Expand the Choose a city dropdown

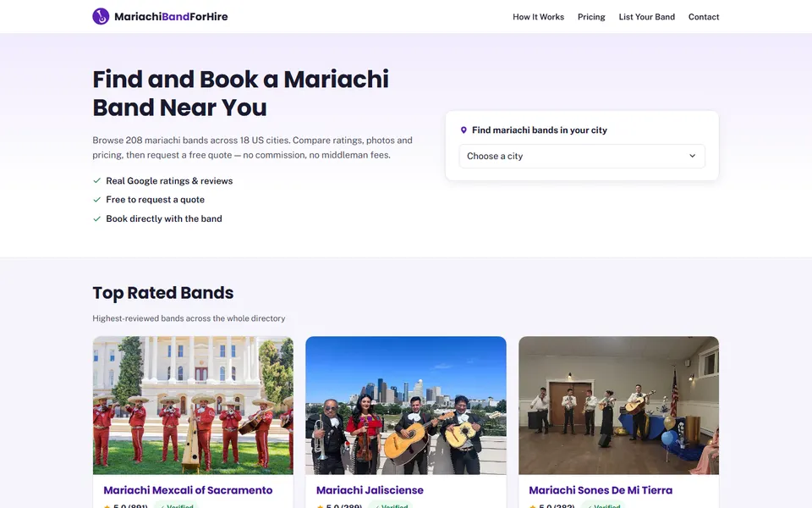coord(582,156)
